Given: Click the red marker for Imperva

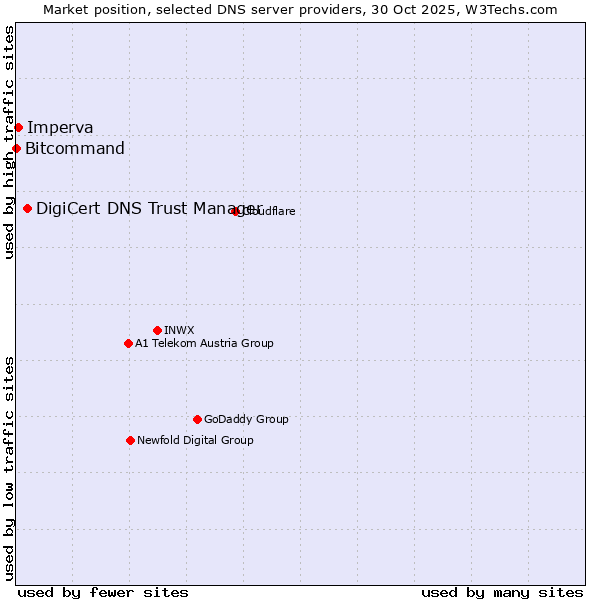Looking at the screenshot, I should point(18,127).
